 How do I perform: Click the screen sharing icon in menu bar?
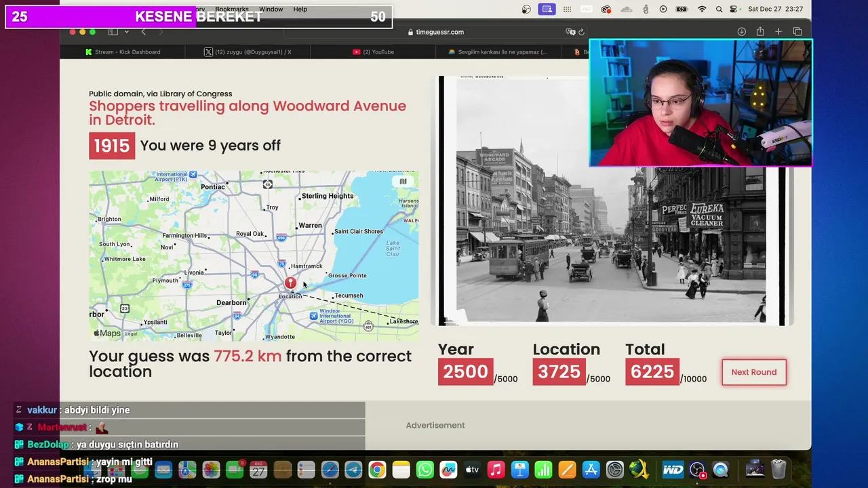coord(547,9)
